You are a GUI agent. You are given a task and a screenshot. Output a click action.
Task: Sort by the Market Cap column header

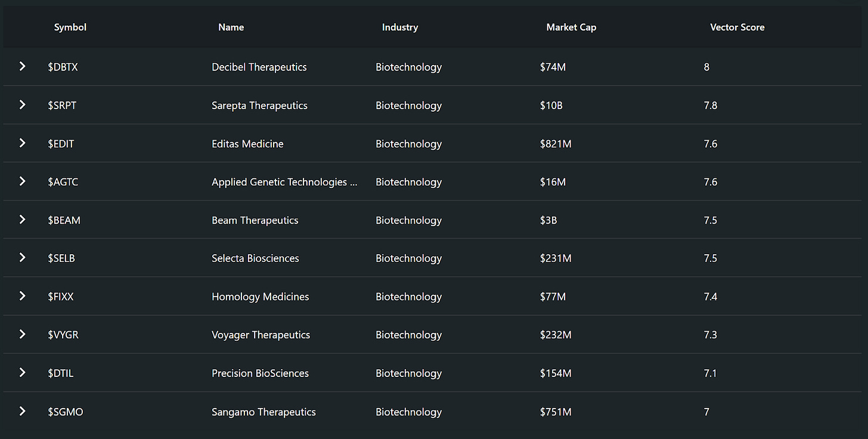coord(571,27)
